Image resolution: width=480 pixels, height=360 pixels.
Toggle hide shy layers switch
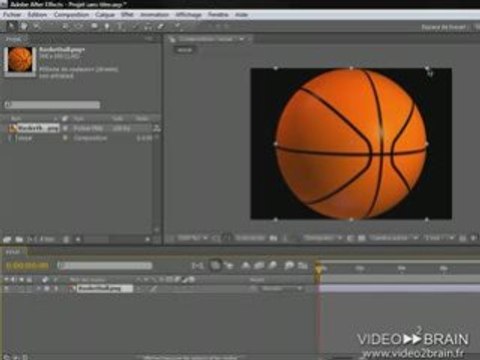pyautogui.click(x=246, y=265)
